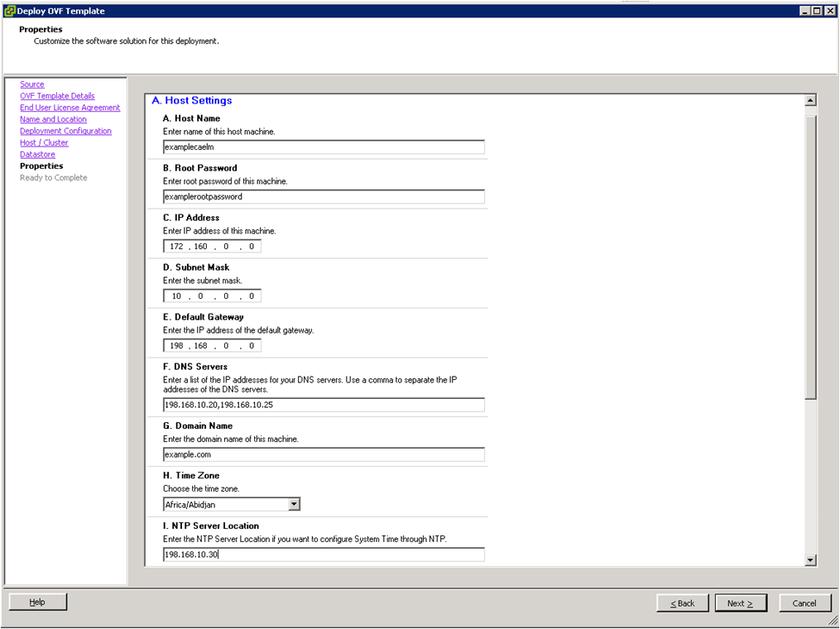Open the Help documentation
The height and width of the screenshot is (629, 840).
click(x=37, y=601)
